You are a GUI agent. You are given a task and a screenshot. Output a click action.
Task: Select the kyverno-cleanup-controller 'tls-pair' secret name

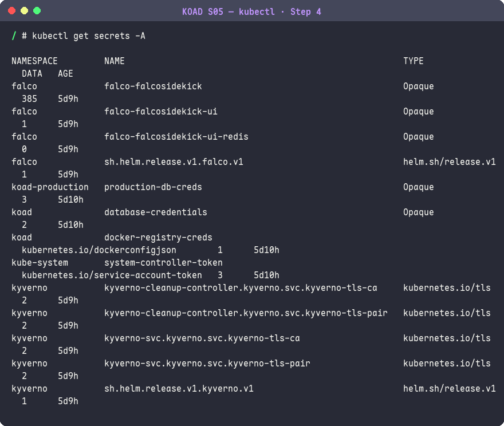tap(246, 313)
